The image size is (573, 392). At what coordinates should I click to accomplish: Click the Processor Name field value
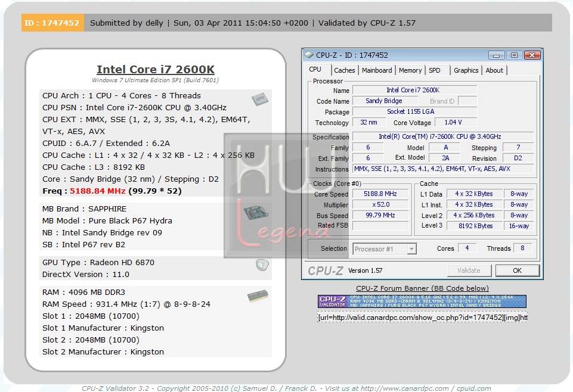click(x=414, y=90)
